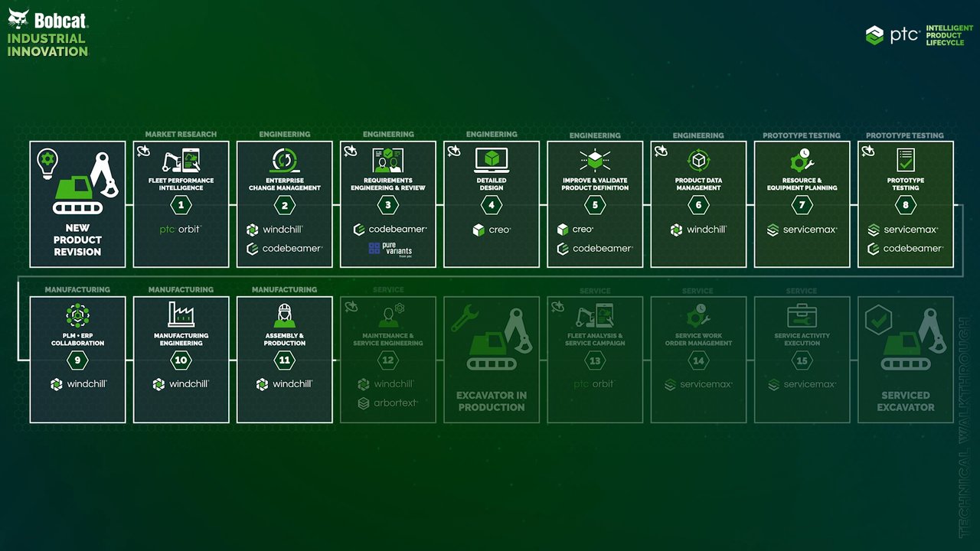
Task: Click the codebeamer logo on Prototype Testing card
Action: click(x=906, y=249)
